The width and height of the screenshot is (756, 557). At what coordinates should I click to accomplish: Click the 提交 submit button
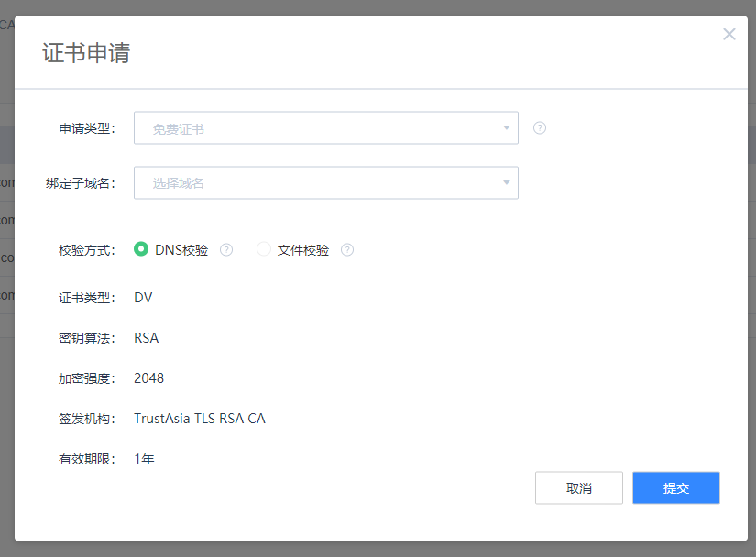(675, 487)
